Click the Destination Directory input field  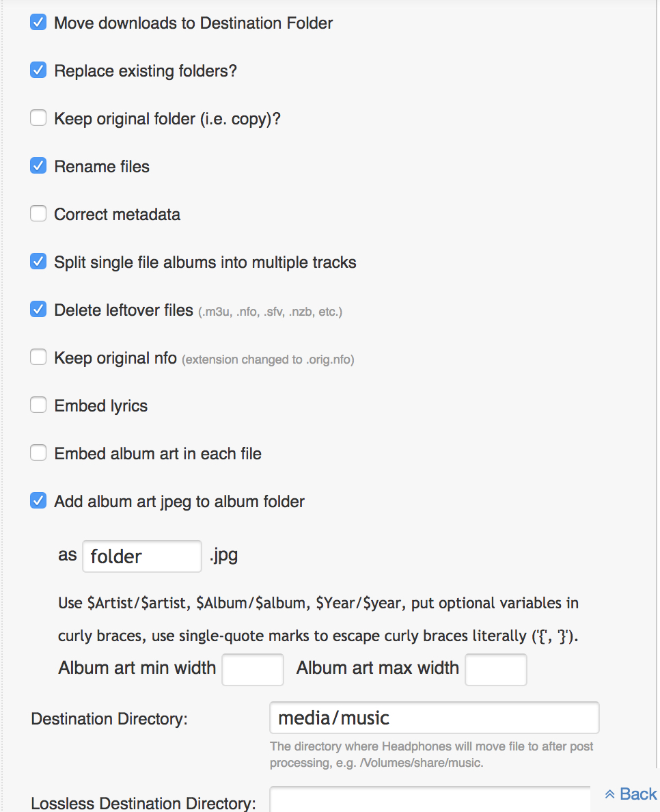click(434, 718)
